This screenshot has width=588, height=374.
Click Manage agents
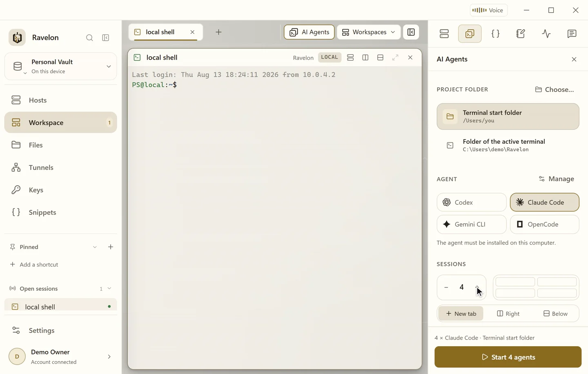coord(556,179)
